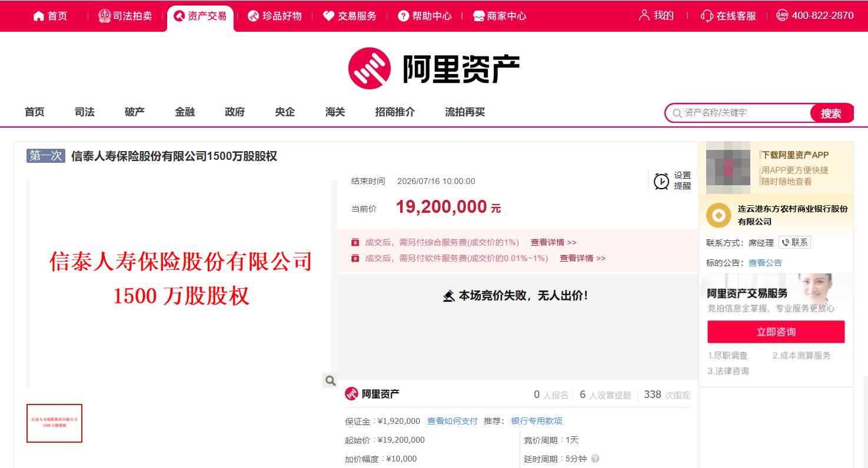Click the alarm clock reminder icon
The height and width of the screenshot is (468, 868).
[661, 181]
